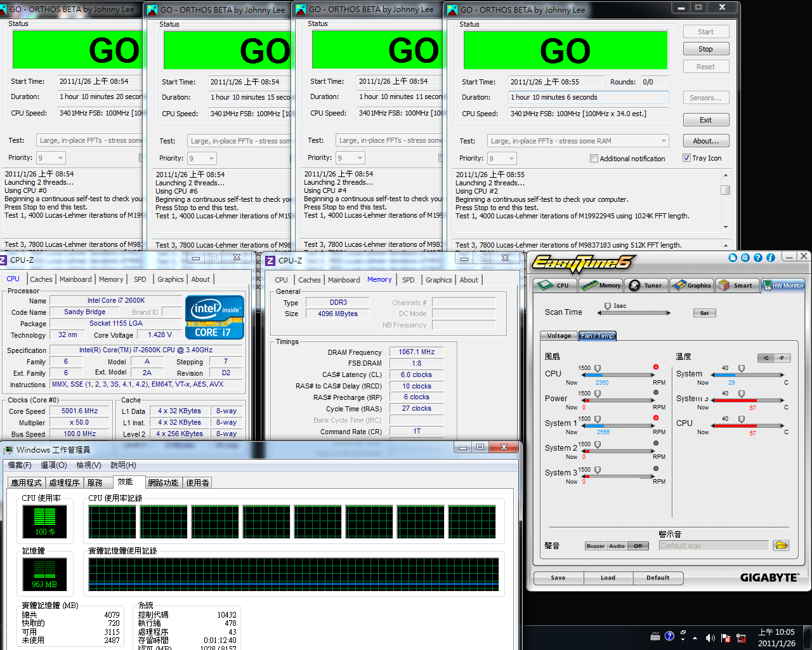Open the CPU tab in EasyTune6
The height and width of the screenshot is (650, 812).
(x=555, y=285)
